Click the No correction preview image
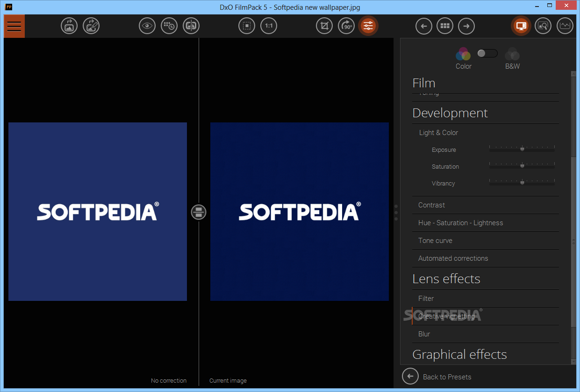This screenshot has height=392, width=580. coord(98,212)
